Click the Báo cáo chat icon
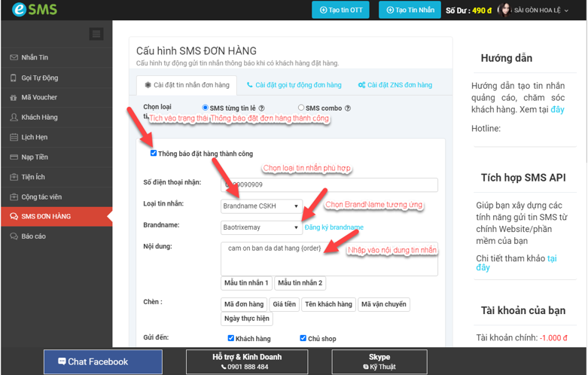Image resolution: width=588 pixels, height=375 pixels. pos(14,236)
